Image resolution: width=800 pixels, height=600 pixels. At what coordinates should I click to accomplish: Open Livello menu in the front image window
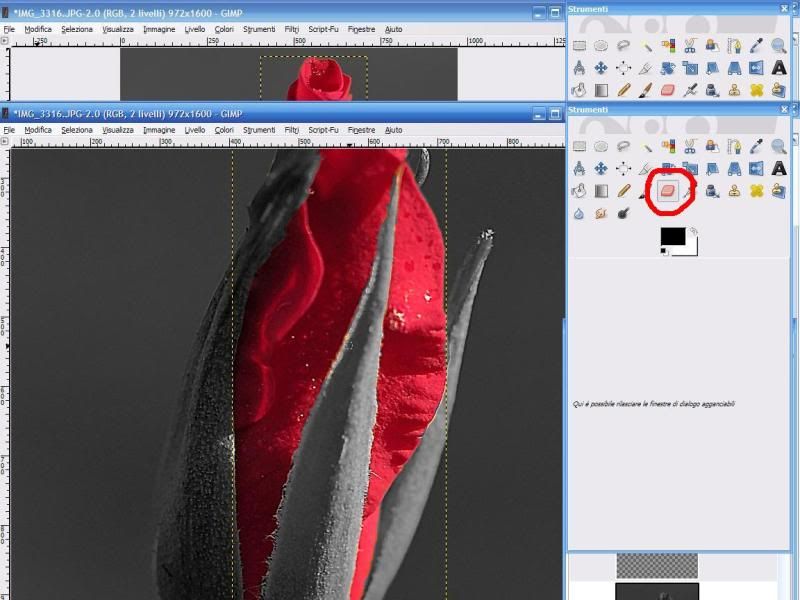click(x=195, y=130)
